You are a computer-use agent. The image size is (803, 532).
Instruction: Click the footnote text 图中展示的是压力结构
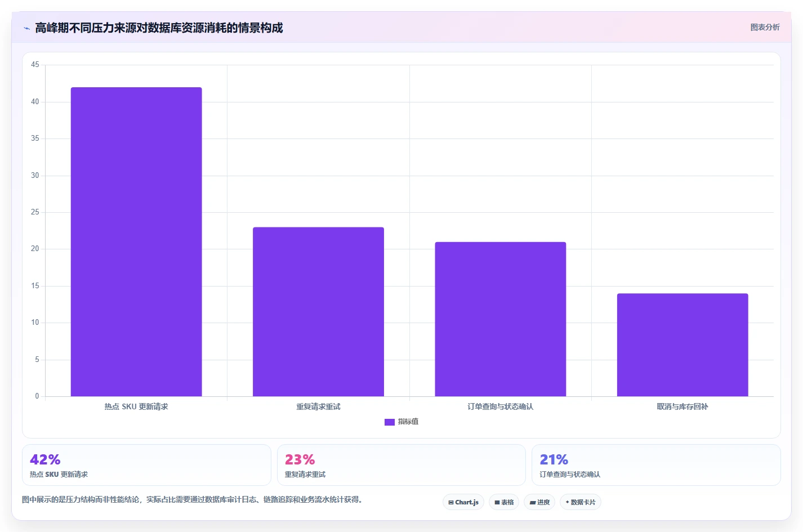(x=193, y=499)
